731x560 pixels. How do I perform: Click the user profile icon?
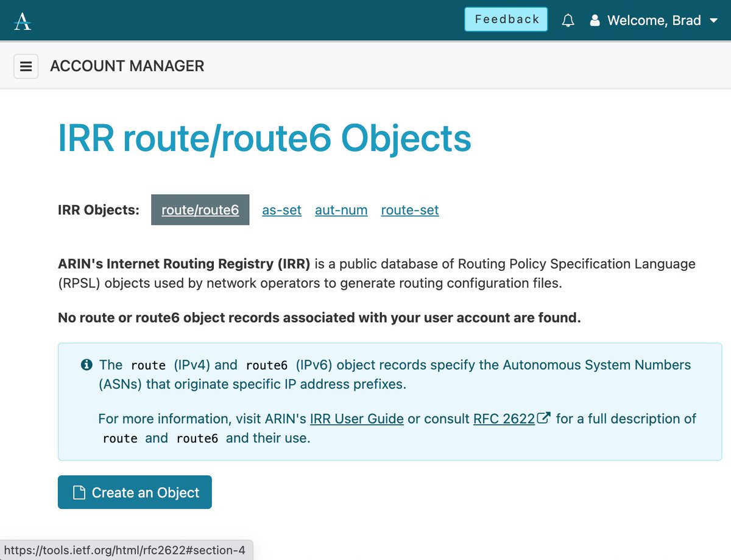595,21
